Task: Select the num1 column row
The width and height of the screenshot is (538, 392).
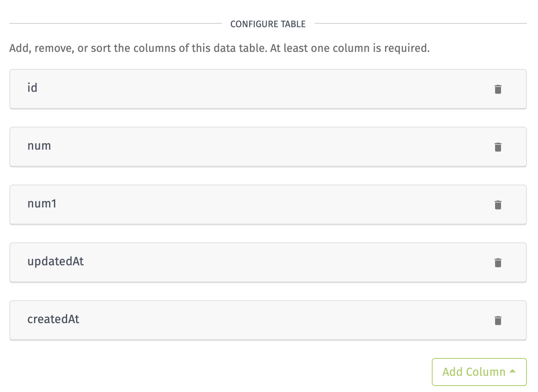Action: tap(268, 205)
